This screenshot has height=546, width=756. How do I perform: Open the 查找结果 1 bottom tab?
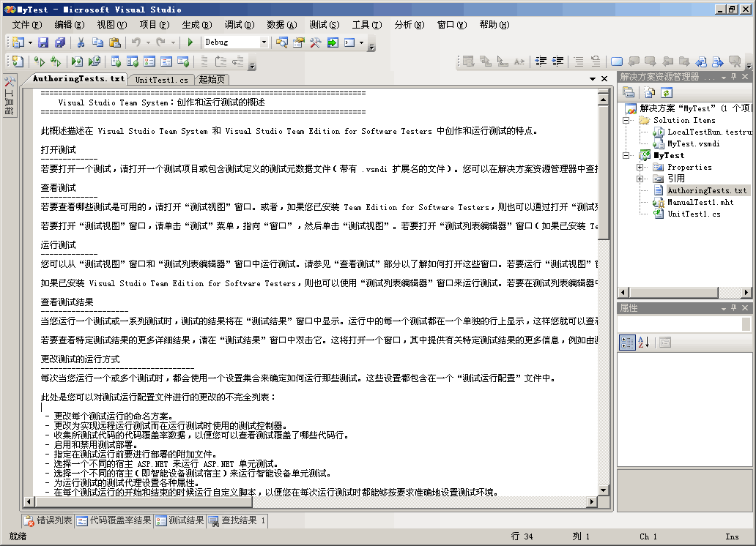tap(237, 520)
